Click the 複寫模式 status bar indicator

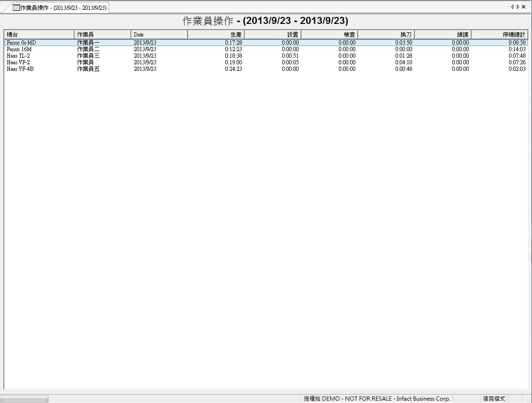tap(494, 399)
